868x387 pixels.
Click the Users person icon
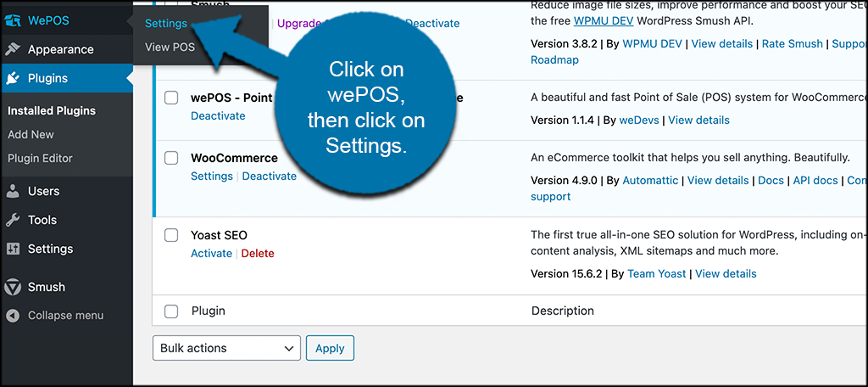pyautogui.click(x=12, y=191)
